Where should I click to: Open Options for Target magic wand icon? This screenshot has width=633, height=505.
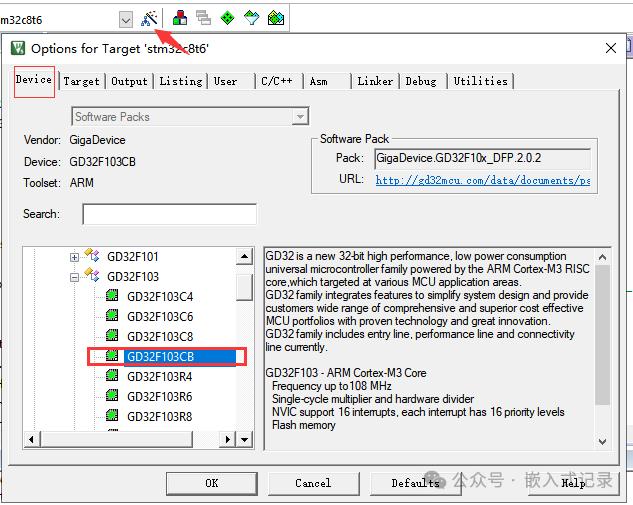click(149, 19)
